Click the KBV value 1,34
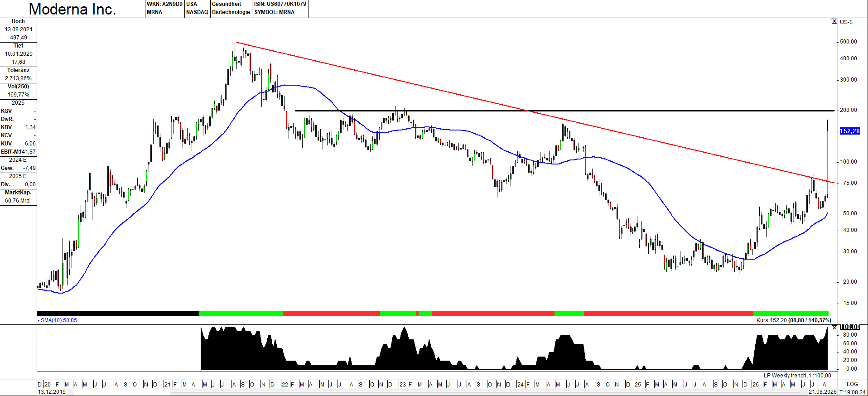This screenshot has height=396, width=868. [x=30, y=127]
